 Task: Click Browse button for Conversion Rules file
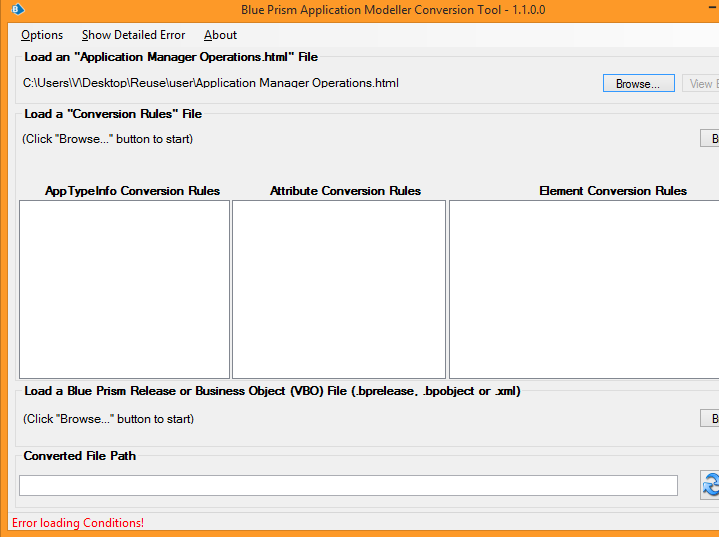point(710,138)
